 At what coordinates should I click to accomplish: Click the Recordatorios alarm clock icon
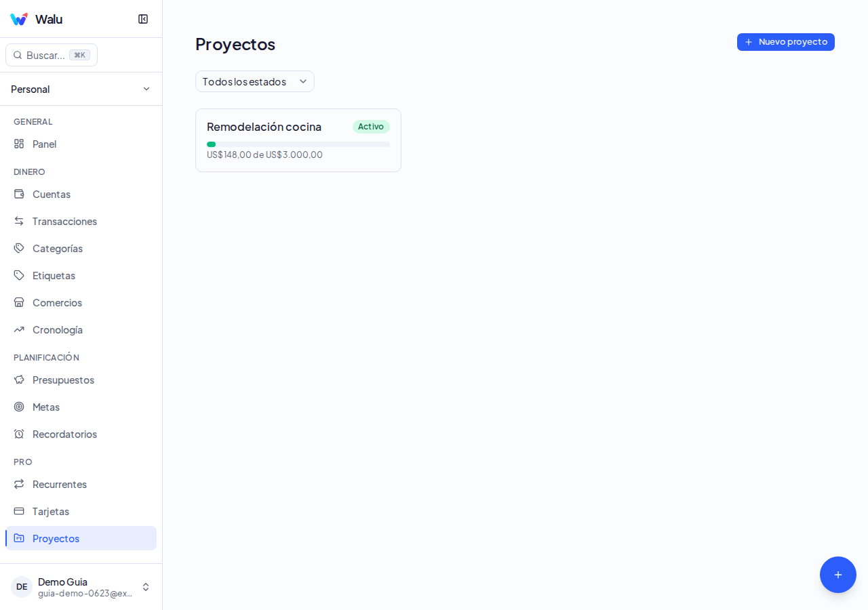point(19,434)
